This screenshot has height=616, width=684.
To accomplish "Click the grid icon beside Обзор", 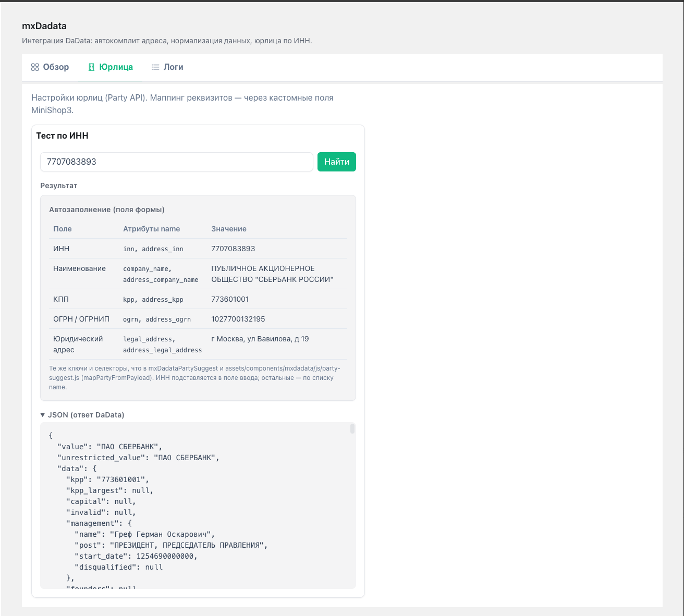I will pyautogui.click(x=35, y=67).
